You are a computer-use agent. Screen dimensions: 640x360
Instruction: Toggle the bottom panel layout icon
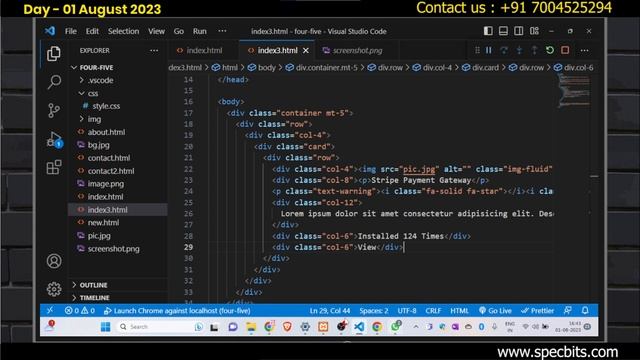point(503,31)
